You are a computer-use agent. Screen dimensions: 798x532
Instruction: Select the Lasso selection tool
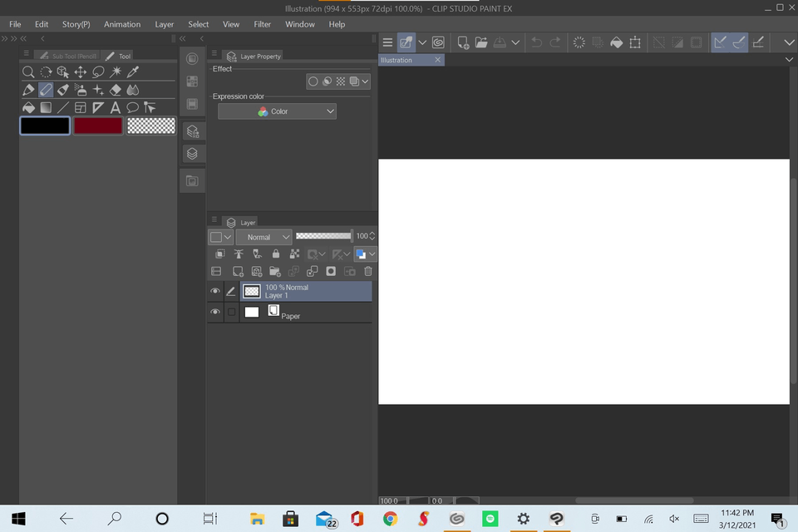pos(98,71)
